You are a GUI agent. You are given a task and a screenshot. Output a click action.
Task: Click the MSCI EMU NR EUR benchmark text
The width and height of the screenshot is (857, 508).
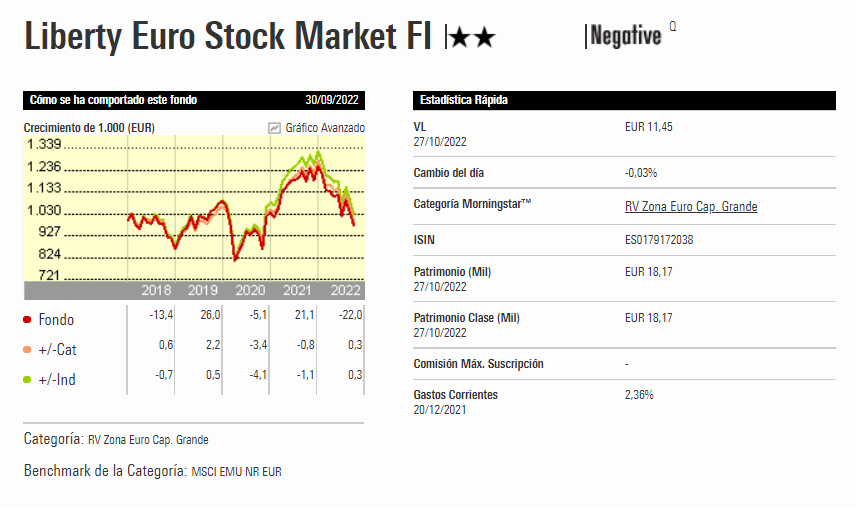[x=236, y=470]
